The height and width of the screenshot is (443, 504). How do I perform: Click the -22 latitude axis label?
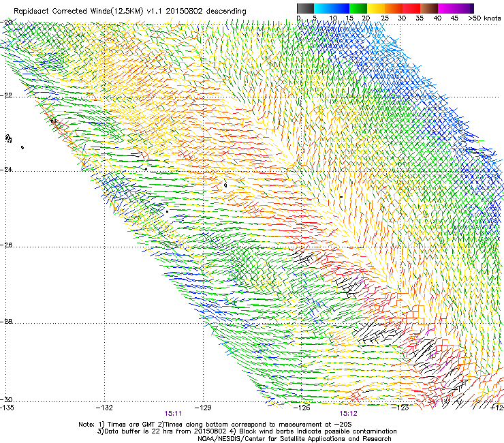click(x=6, y=95)
